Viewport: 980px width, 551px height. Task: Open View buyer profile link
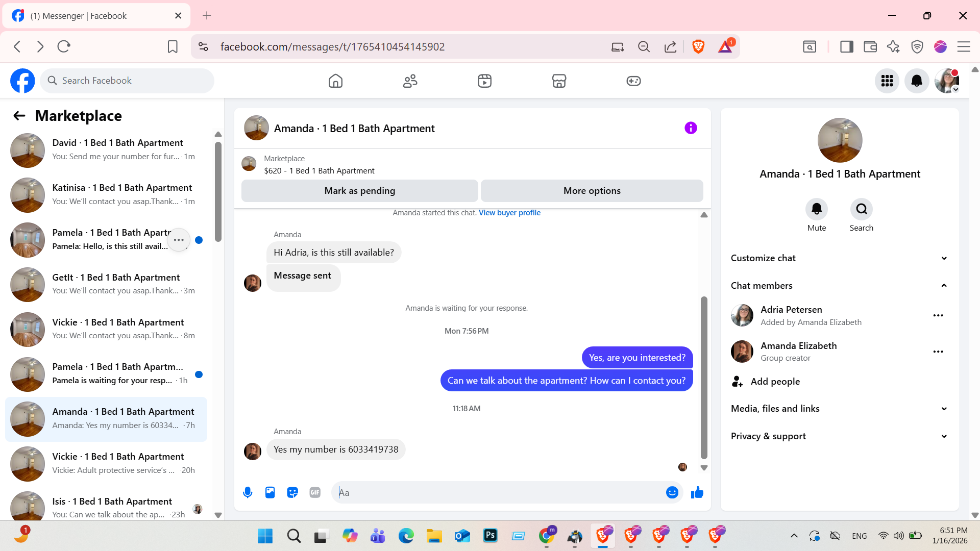(x=509, y=213)
